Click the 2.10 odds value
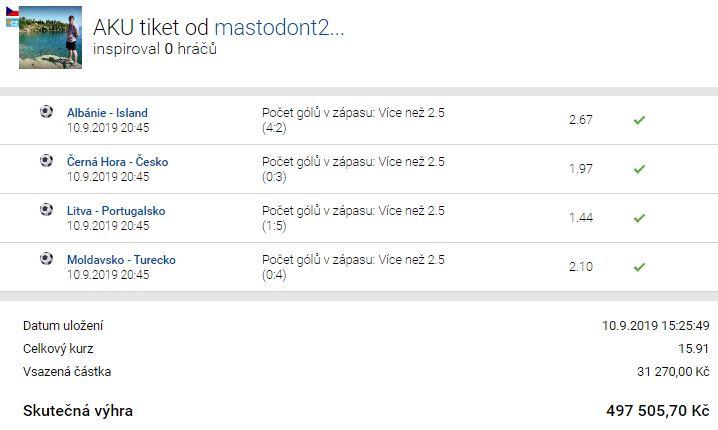 coord(581,267)
